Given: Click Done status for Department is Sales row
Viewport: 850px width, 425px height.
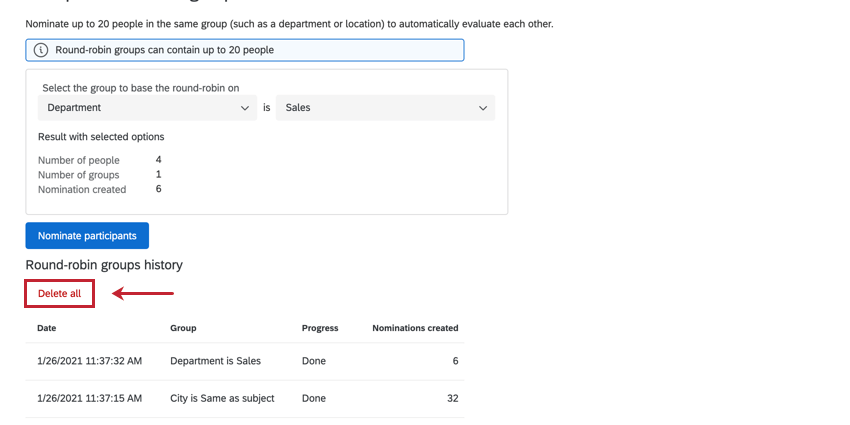Looking at the screenshot, I should click(314, 361).
